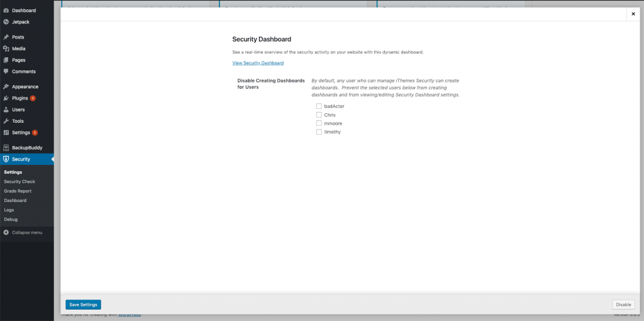Screen dimensions: 644x321
Task: Click the WordPress footer link
Action: (x=130, y=315)
